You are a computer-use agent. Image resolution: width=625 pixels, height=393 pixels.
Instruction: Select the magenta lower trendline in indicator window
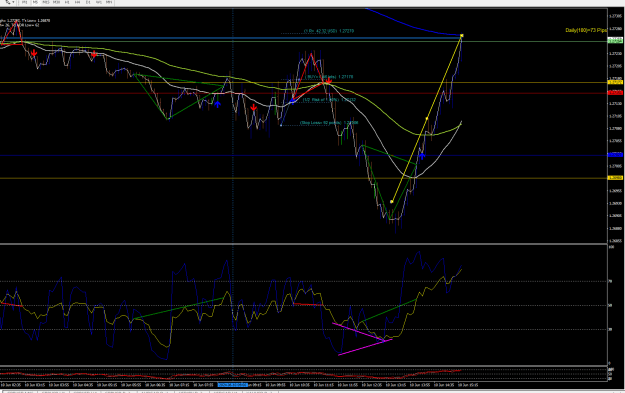point(365,347)
